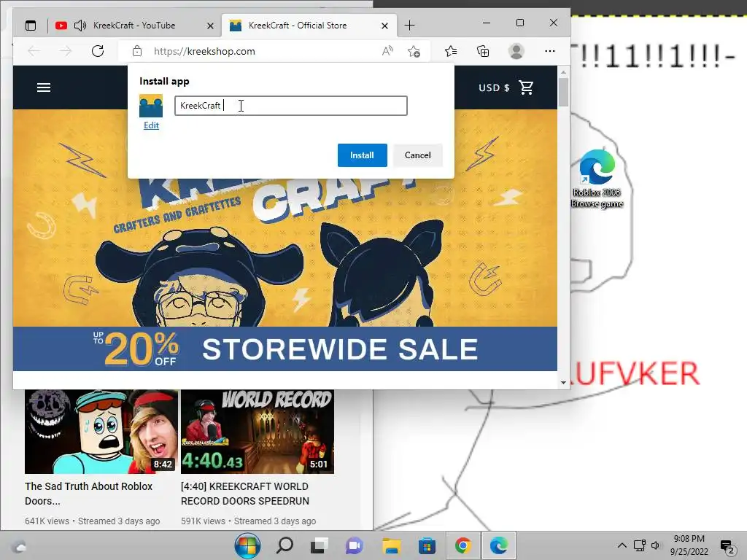Open the World Record Doors Speedrun thumbnail

click(x=258, y=432)
